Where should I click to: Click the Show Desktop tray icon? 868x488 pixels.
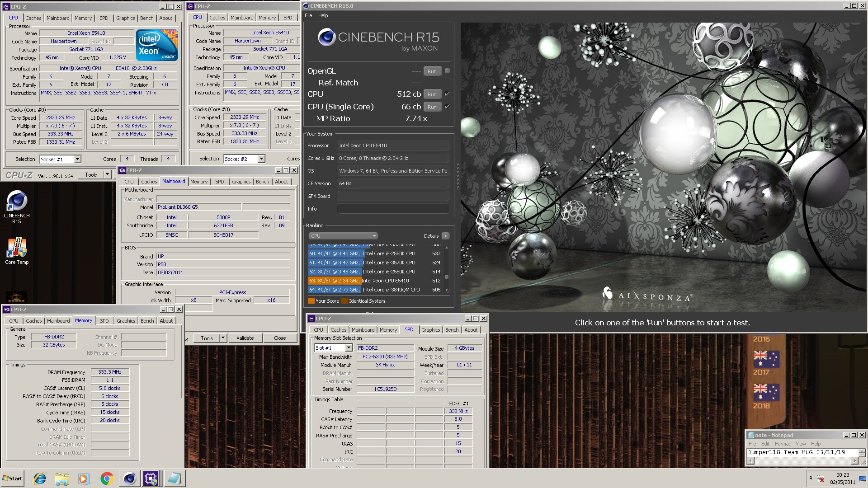tap(863, 479)
